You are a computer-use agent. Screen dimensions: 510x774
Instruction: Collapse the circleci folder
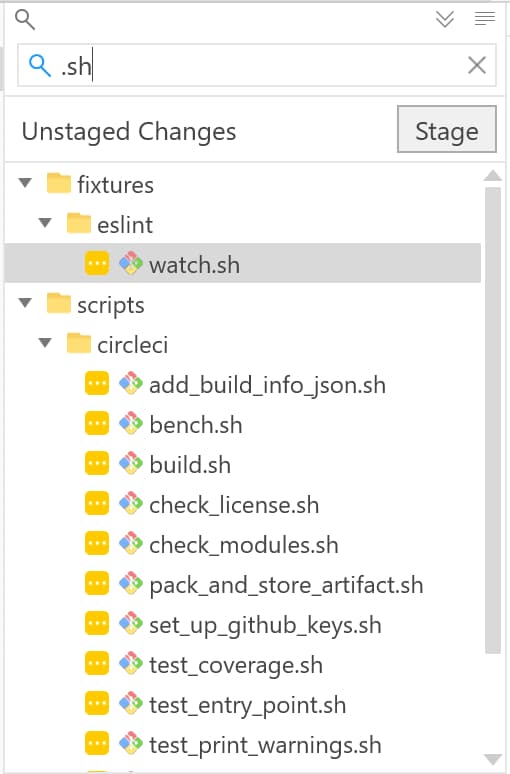45,343
